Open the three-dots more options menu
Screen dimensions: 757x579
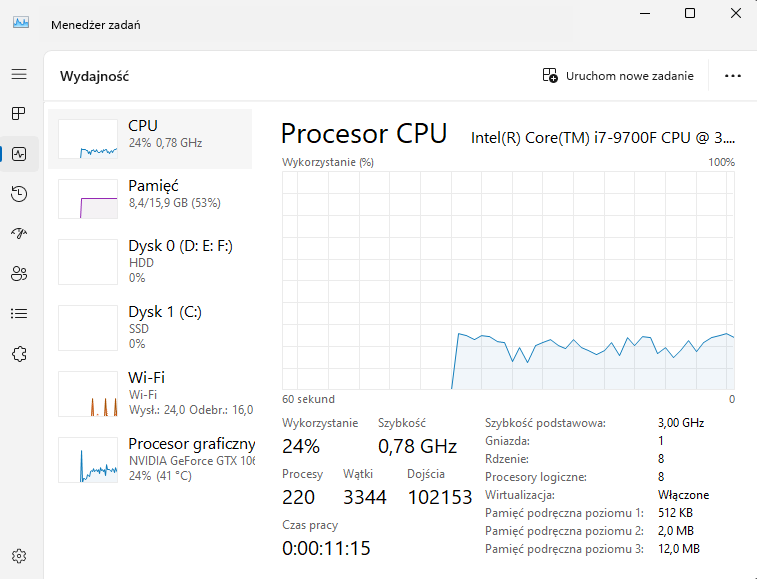pos(733,75)
